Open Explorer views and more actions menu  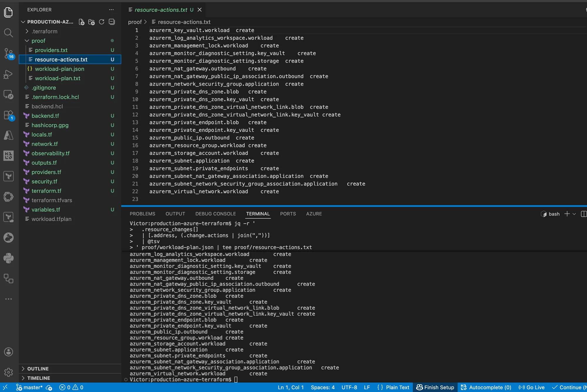point(111,10)
